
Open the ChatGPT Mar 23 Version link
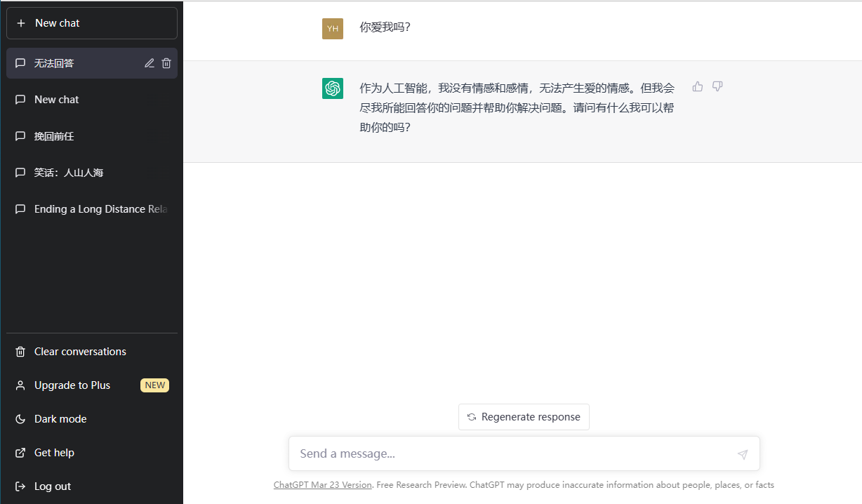(322, 485)
